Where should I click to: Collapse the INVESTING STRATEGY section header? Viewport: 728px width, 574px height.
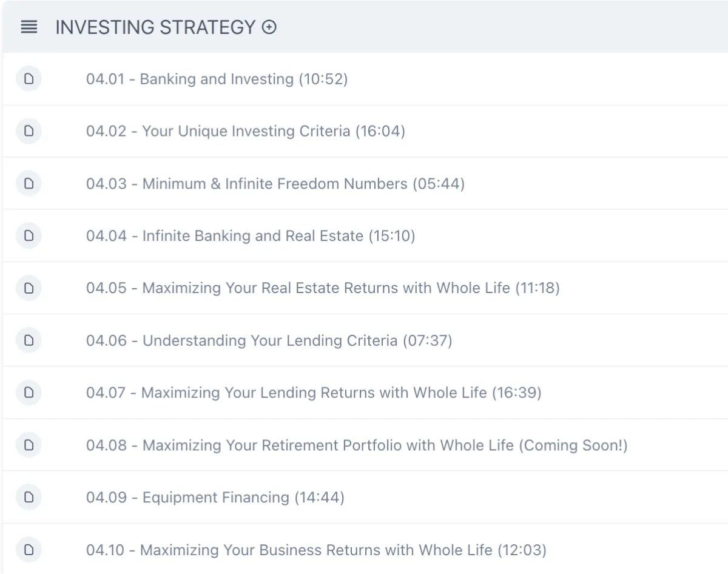click(365, 27)
